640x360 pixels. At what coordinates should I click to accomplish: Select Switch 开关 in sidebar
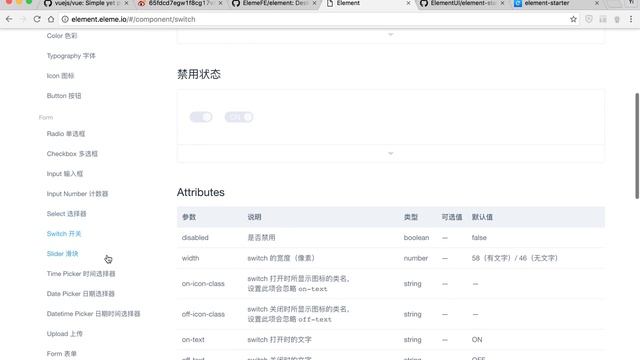tap(64, 234)
